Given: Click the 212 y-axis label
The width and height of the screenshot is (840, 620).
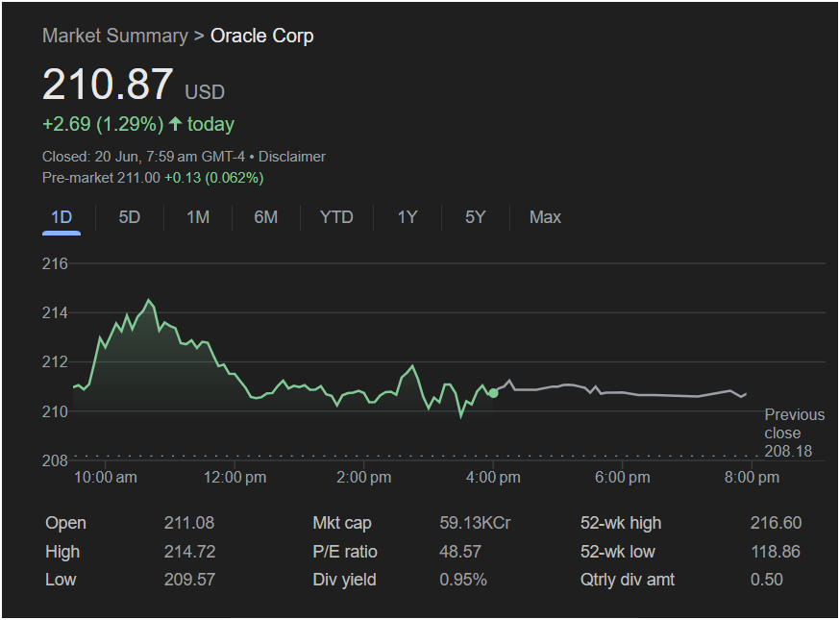Looking at the screenshot, I should click(55, 362).
